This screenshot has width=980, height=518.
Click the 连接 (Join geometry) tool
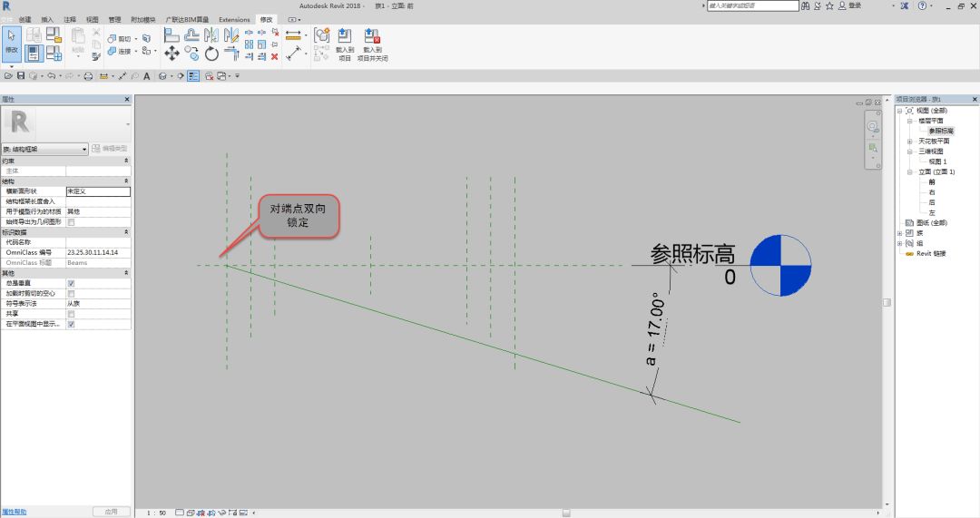click(120, 51)
